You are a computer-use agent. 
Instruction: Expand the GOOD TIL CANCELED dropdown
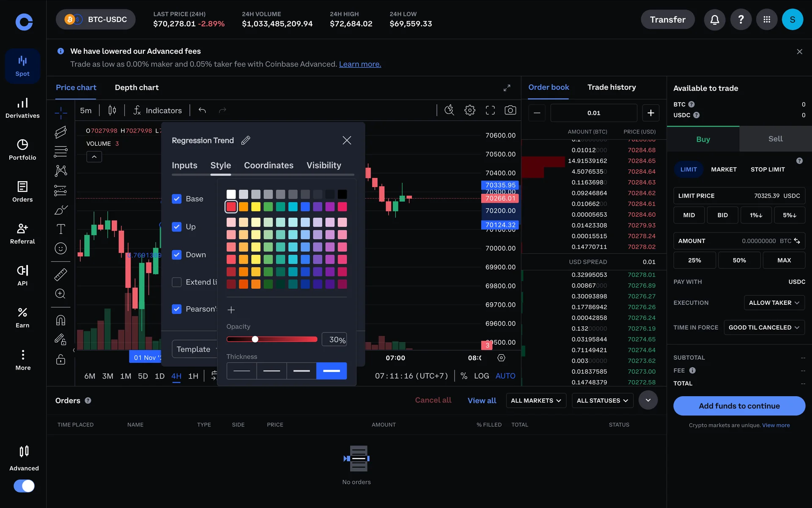763,327
